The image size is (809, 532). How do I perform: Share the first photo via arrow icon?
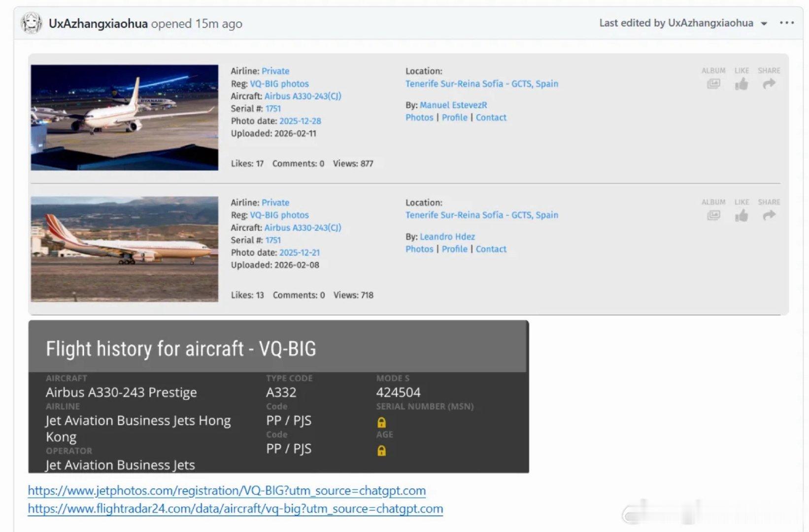769,84
